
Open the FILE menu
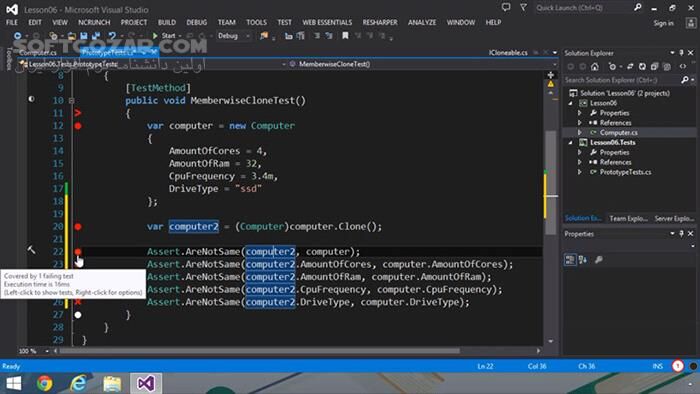click(x=12, y=22)
